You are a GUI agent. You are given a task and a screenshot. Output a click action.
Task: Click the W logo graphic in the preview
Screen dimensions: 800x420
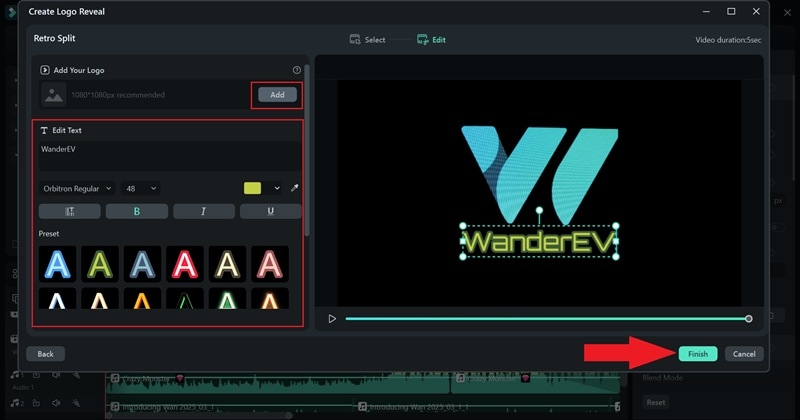[x=539, y=175]
